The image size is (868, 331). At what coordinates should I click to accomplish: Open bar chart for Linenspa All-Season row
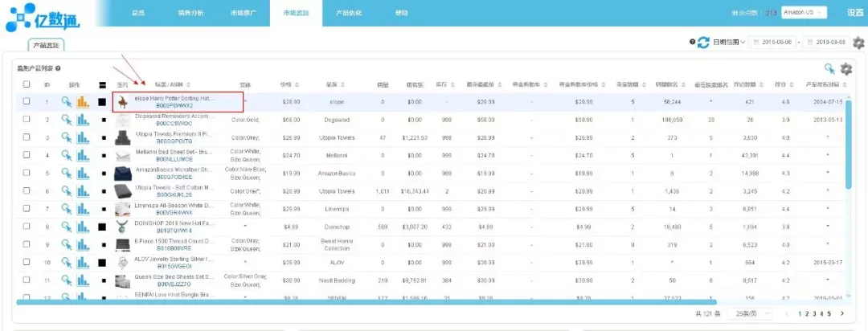click(83, 209)
